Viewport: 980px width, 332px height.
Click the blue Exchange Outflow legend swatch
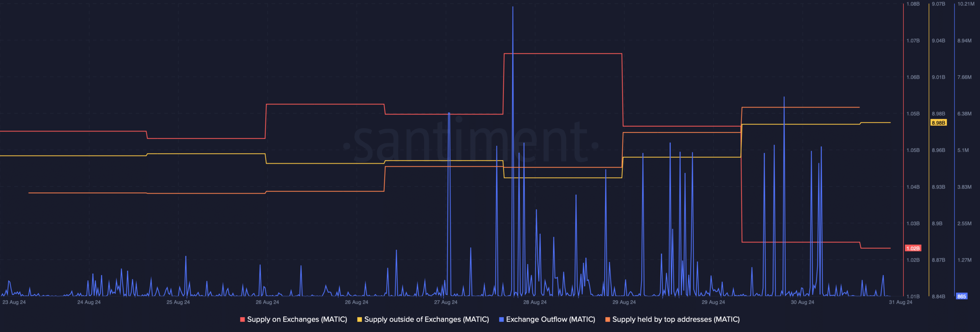pos(501,319)
